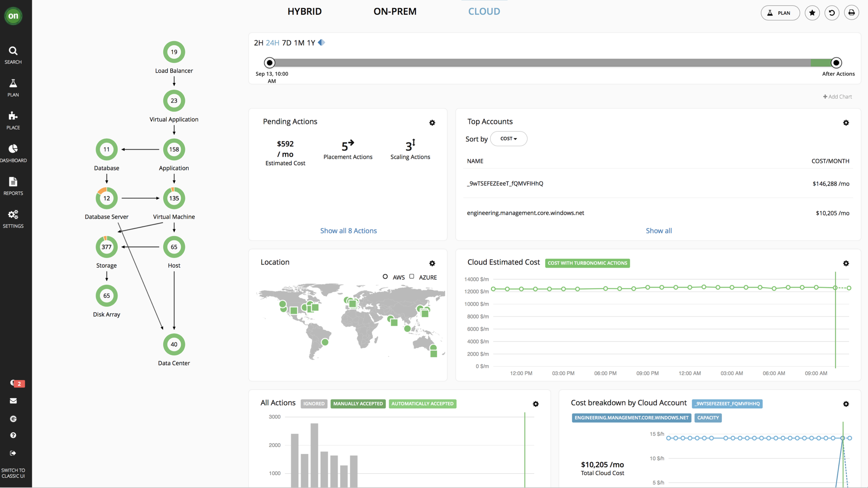The height and width of the screenshot is (488, 868).
Task: Open account _9wTSEFEZEeeT_fQMVFIHhQ row
Action: point(658,183)
